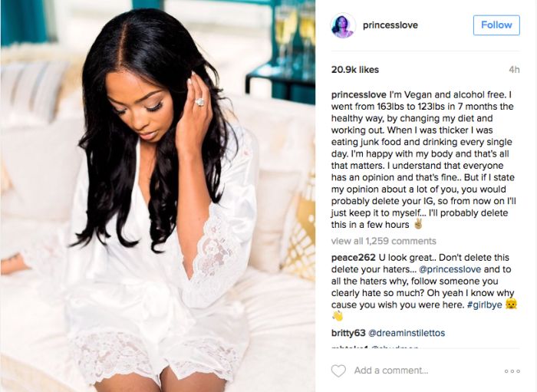Click the @princesslove mention in comment
This screenshot has width=537, height=392.
[450, 269]
